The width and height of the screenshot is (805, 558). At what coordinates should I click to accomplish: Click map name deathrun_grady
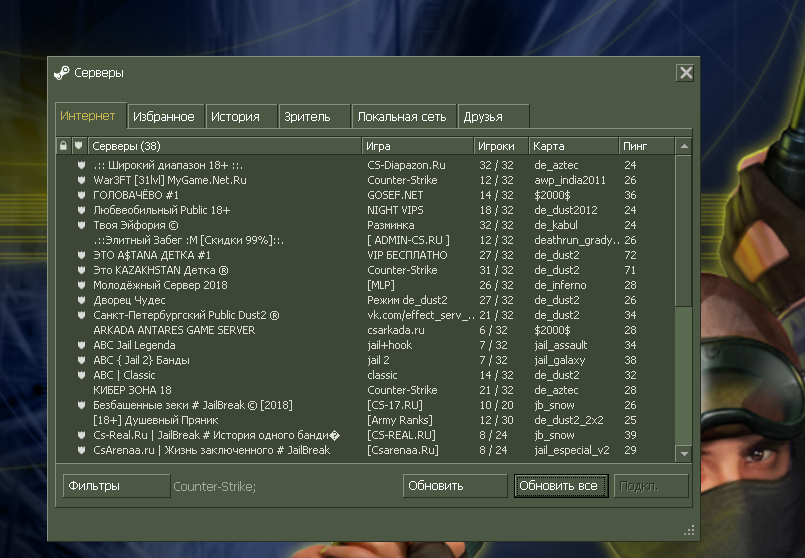(577, 240)
